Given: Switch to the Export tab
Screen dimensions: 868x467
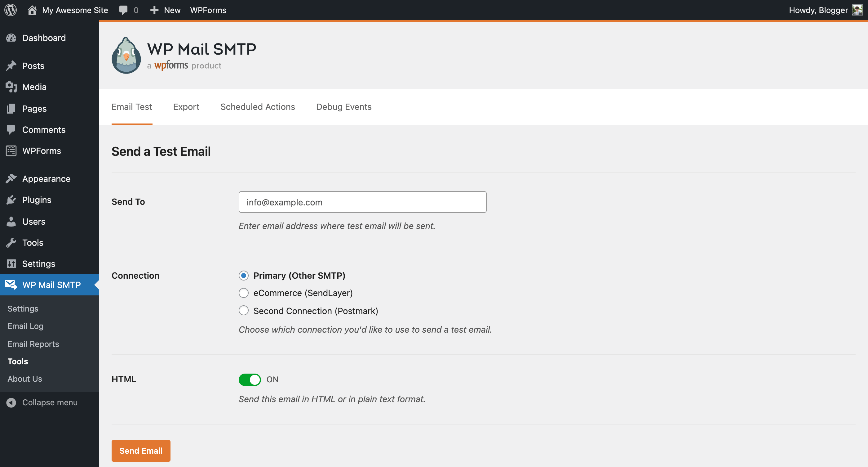Looking at the screenshot, I should [x=186, y=106].
